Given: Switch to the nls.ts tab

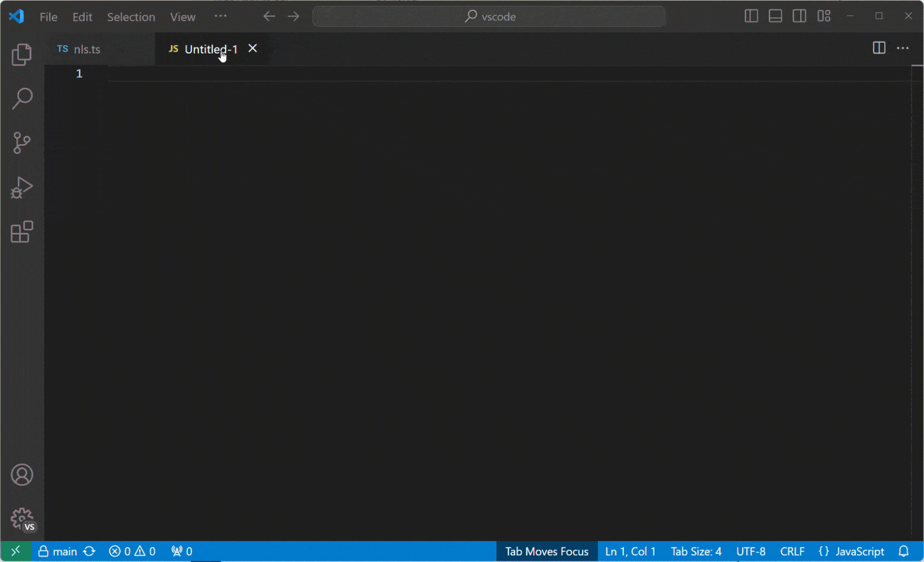Looking at the screenshot, I should coord(87,49).
